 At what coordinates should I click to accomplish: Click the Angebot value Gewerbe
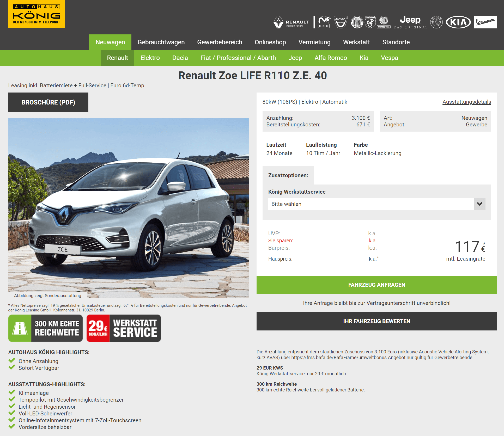[x=476, y=125]
